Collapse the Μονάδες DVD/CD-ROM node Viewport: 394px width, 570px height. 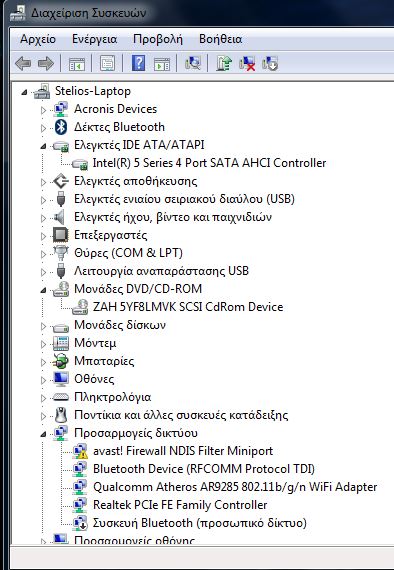(x=43, y=290)
